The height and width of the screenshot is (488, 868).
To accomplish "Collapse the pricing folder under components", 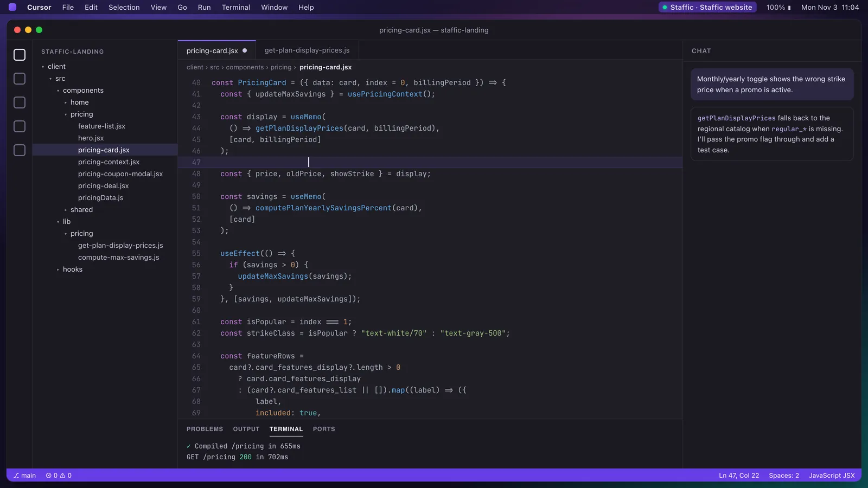I will tap(66, 114).
